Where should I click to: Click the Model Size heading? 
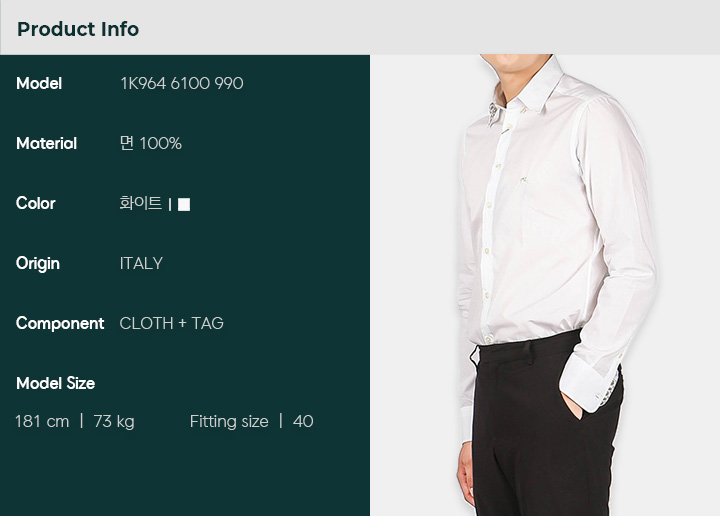[x=56, y=383]
